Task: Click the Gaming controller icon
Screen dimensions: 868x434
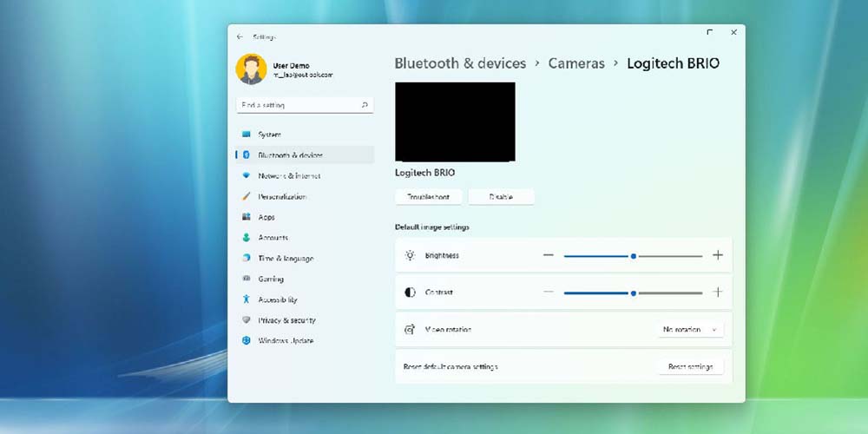Action: [247, 279]
